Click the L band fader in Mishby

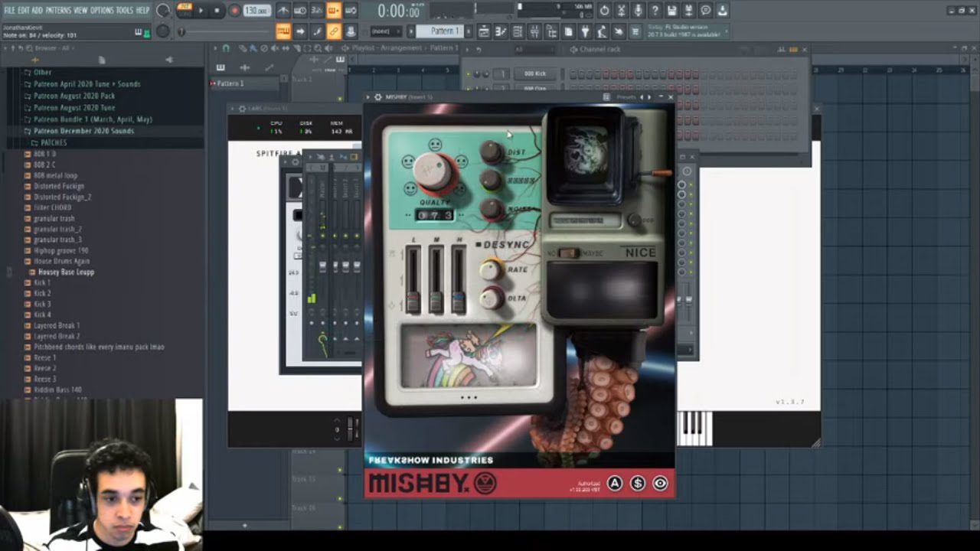point(413,280)
